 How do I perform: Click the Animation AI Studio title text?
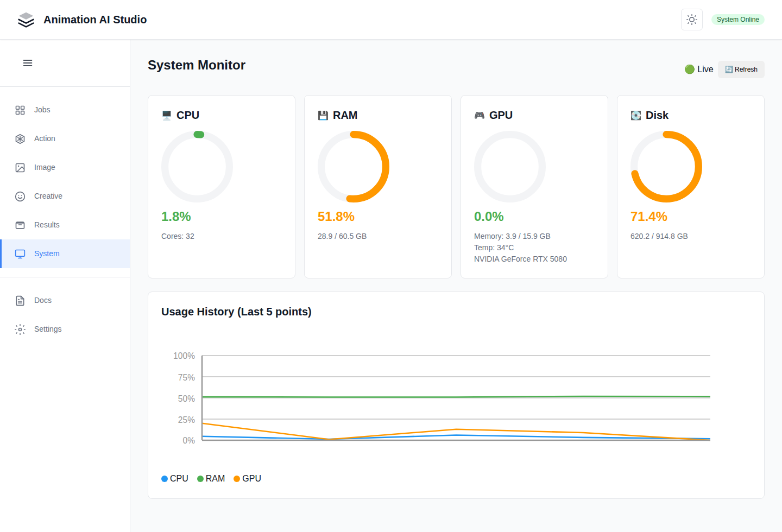95,20
